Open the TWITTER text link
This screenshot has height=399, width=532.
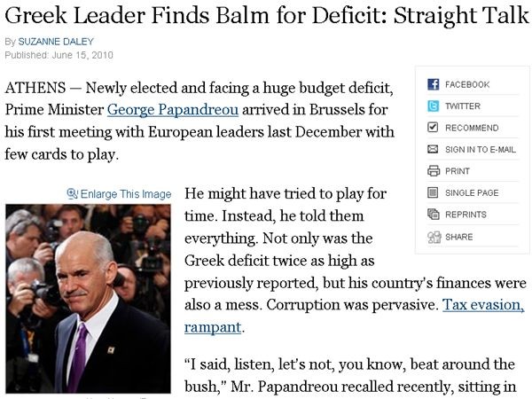coord(463,106)
